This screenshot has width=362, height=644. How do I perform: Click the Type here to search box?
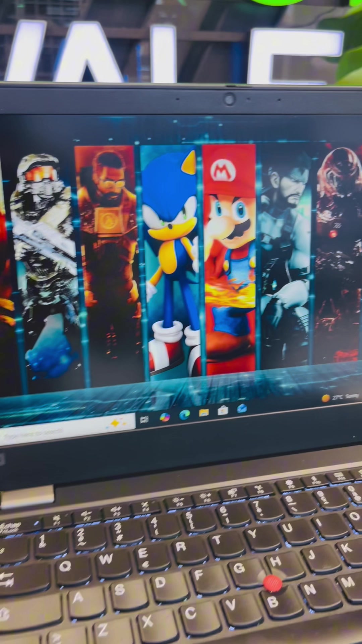[x=67, y=429]
